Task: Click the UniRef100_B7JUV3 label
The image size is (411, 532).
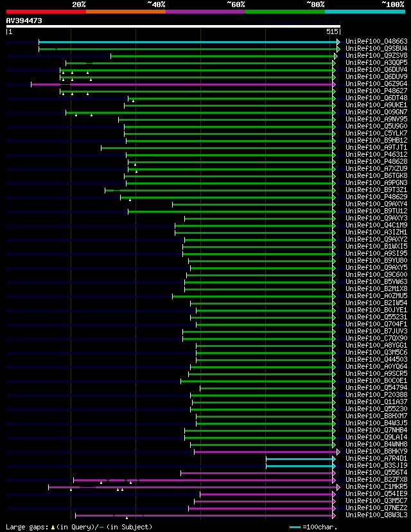Action: (376, 331)
